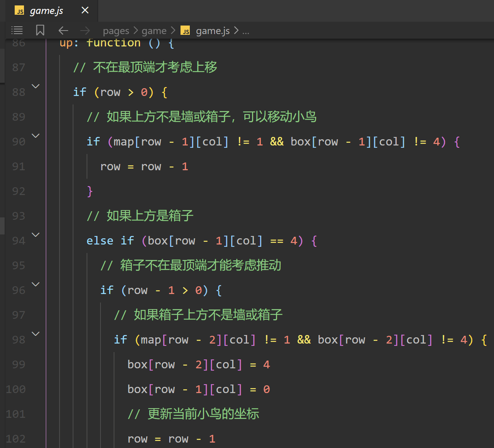The image size is (494, 448).
Task: Close the game.js tab
Action: [85, 10]
